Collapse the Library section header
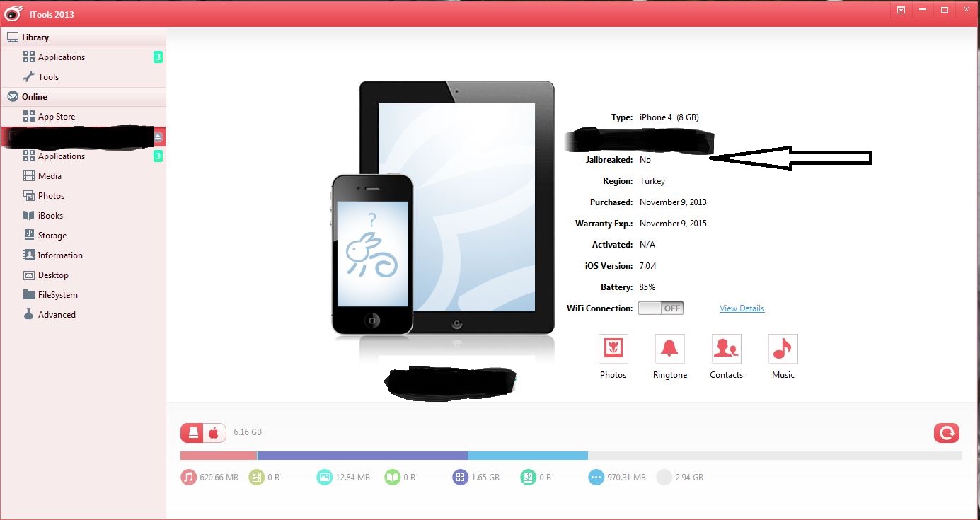The height and width of the screenshot is (520, 980). click(x=83, y=37)
